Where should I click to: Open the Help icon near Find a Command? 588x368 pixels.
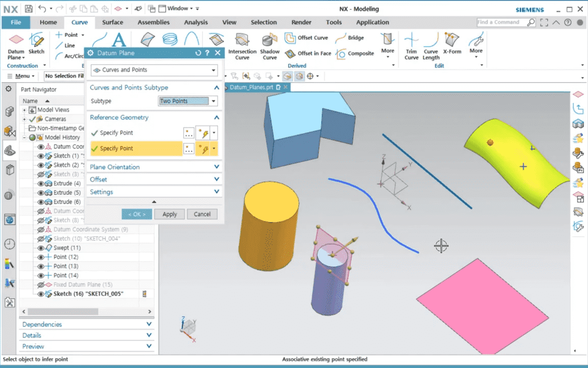pyautogui.click(x=567, y=23)
